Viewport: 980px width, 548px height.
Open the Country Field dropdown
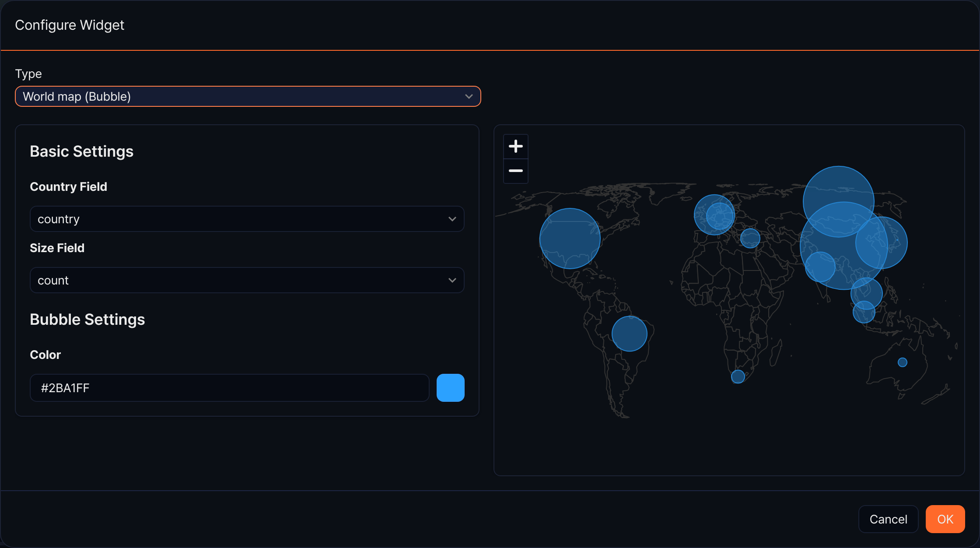click(247, 219)
